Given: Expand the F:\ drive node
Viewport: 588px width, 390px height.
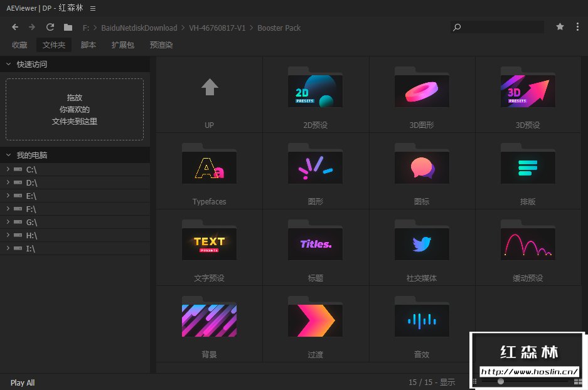Looking at the screenshot, I should (x=8, y=209).
